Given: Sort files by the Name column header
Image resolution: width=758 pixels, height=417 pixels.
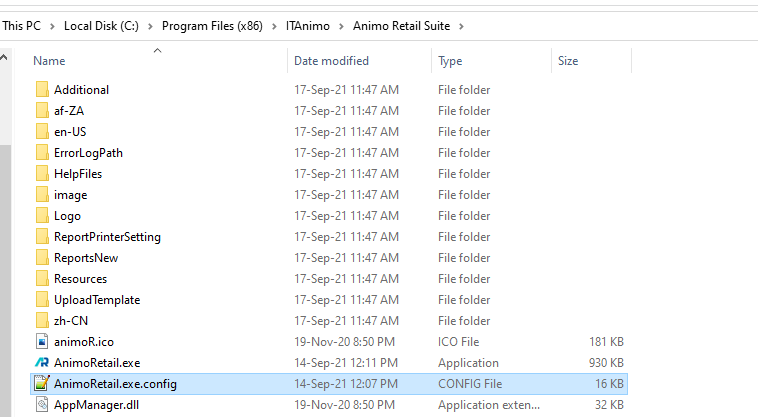Looking at the screenshot, I should click(x=49, y=61).
